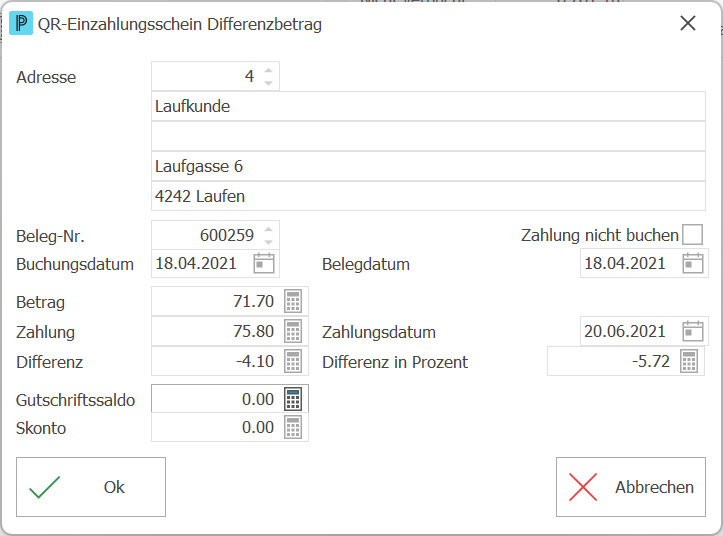Click the dialog title text
This screenshot has width=723, height=536.
click(x=180, y=24)
